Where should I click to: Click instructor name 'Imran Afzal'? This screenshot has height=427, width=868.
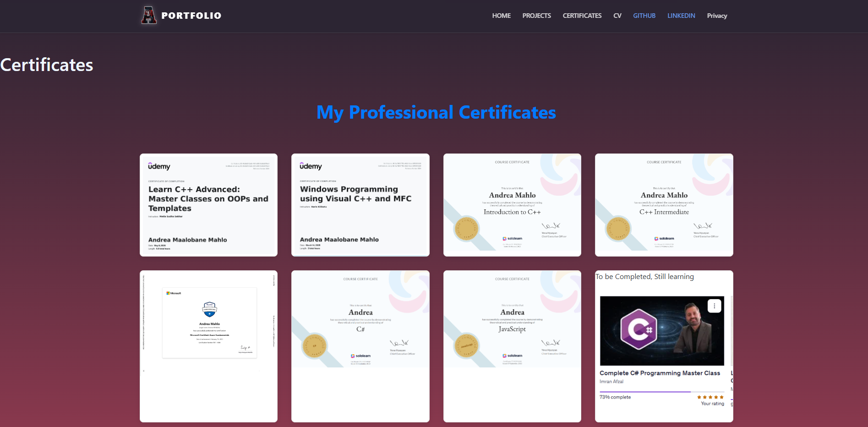(x=611, y=382)
